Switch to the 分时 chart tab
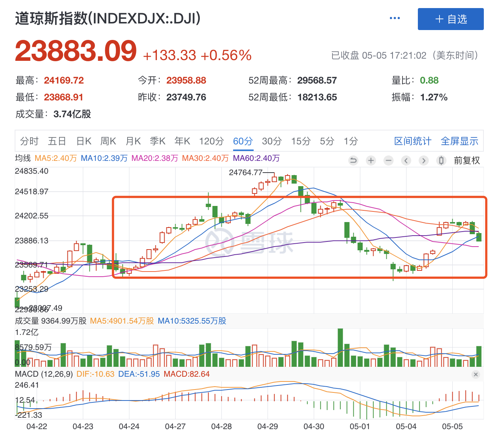This screenshot has width=504, height=439. tap(29, 141)
